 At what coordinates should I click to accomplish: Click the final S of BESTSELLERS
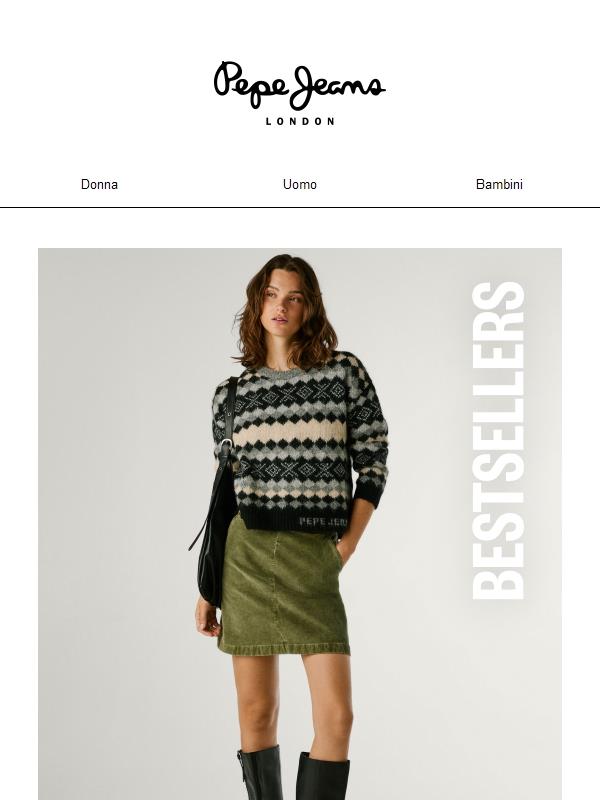(x=498, y=296)
